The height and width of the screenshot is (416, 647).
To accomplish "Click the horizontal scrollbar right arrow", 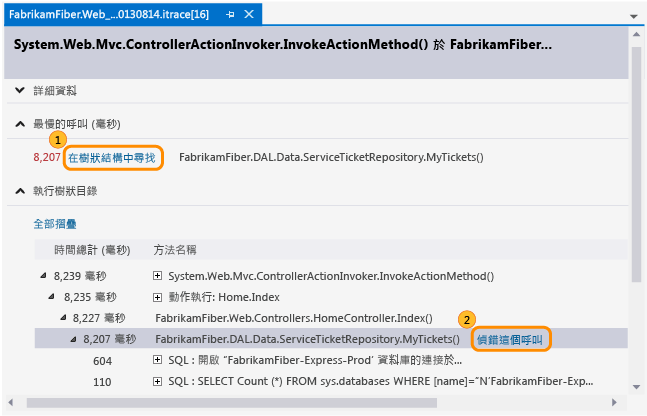I will pos(614,402).
